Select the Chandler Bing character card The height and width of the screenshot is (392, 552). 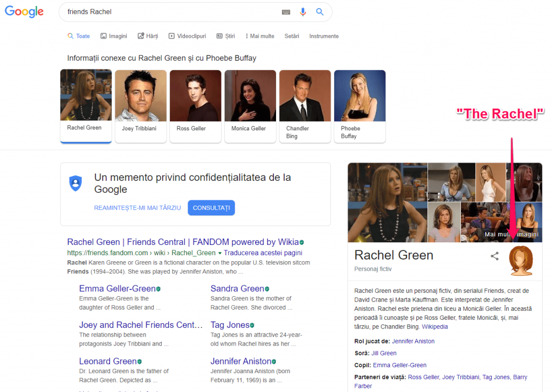coord(305,106)
